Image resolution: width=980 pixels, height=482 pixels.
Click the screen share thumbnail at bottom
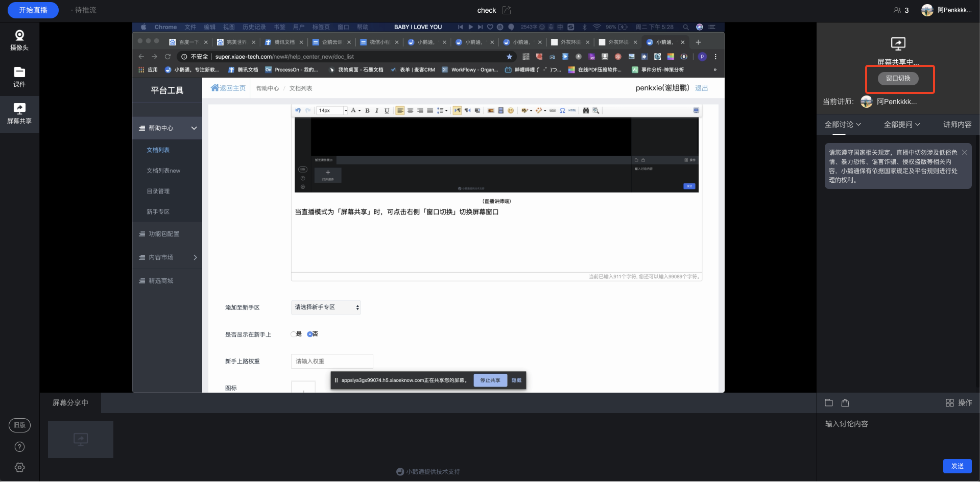[x=81, y=440]
